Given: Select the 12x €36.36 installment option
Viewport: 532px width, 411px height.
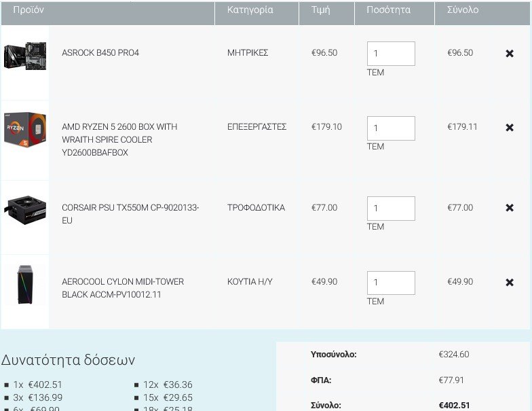Looking at the screenshot, I should [168, 385].
